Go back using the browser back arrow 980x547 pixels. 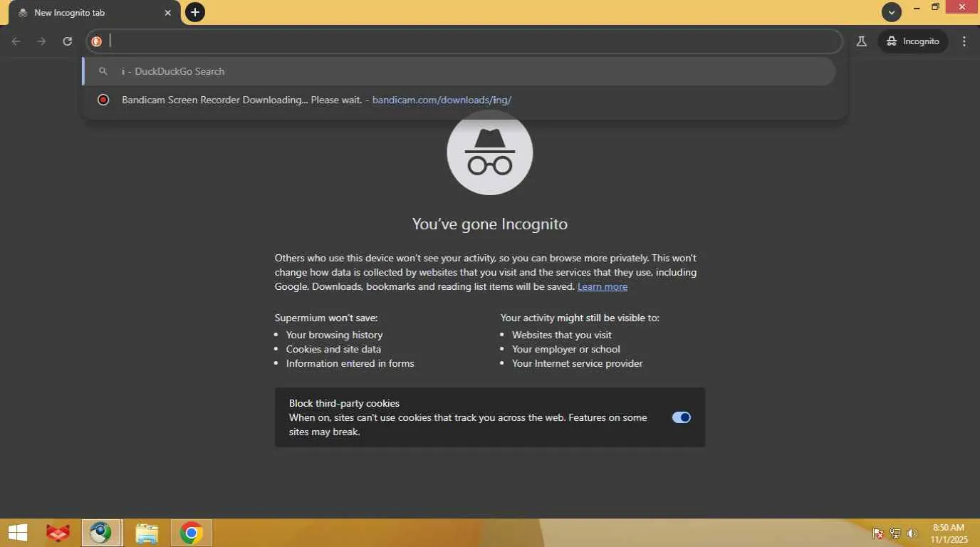16,41
